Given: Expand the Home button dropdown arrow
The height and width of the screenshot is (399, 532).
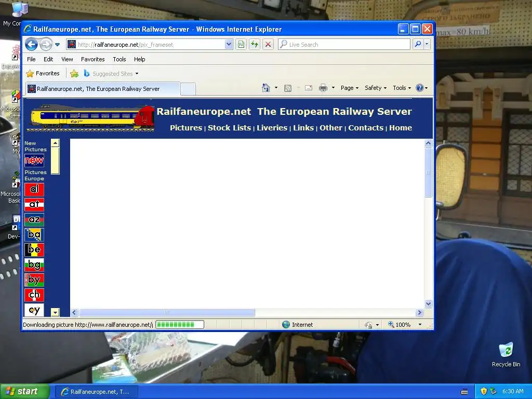Looking at the screenshot, I should point(276,88).
